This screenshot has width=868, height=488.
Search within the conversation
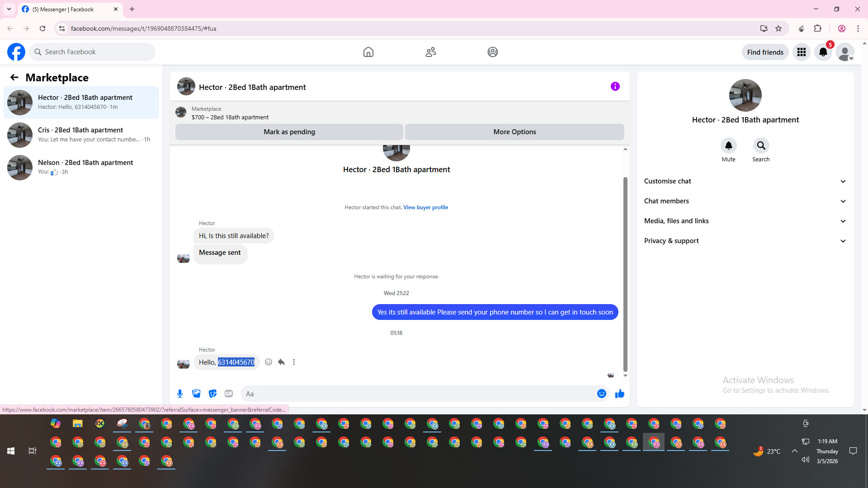pyautogui.click(x=761, y=145)
